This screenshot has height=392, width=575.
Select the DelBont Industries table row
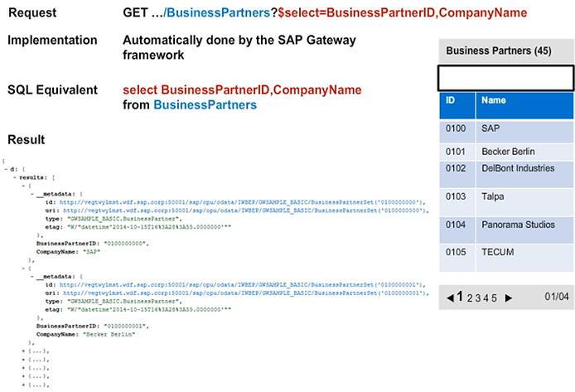tap(506, 168)
